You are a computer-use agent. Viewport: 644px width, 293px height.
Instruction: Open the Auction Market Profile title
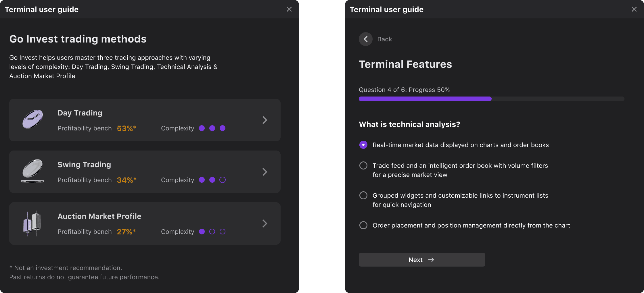pos(99,216)
